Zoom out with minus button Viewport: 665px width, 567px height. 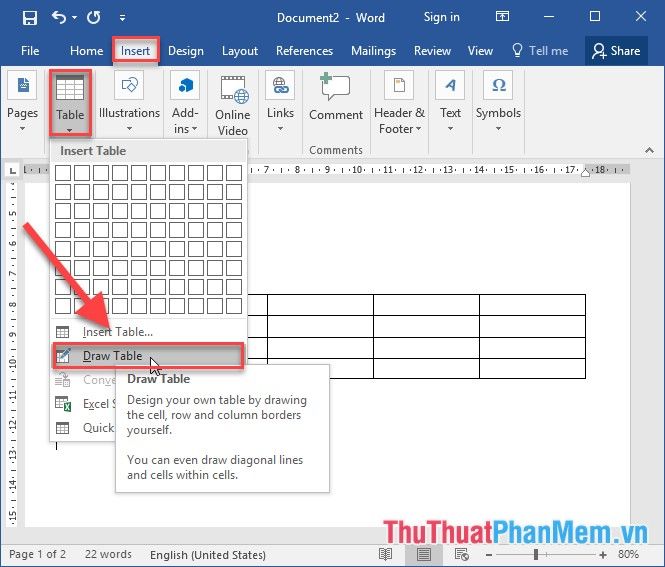coord(489,555)
